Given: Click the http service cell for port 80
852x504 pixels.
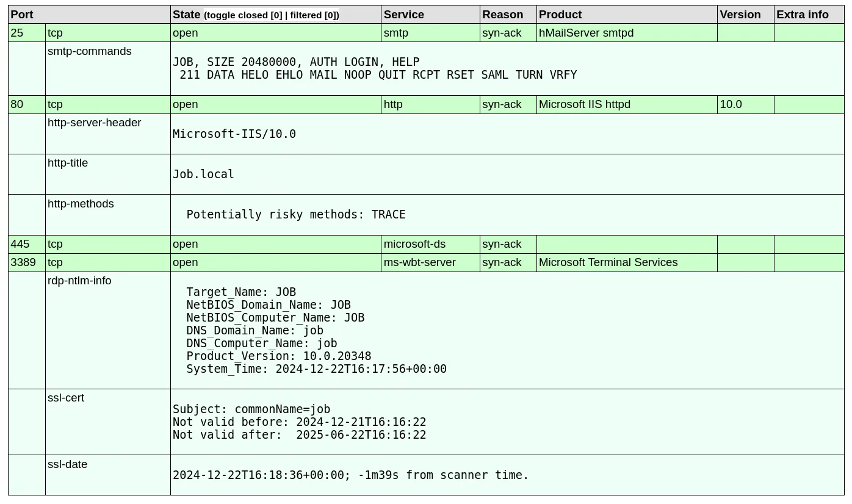Looking at the screenshot, I should tap(430, 104).
